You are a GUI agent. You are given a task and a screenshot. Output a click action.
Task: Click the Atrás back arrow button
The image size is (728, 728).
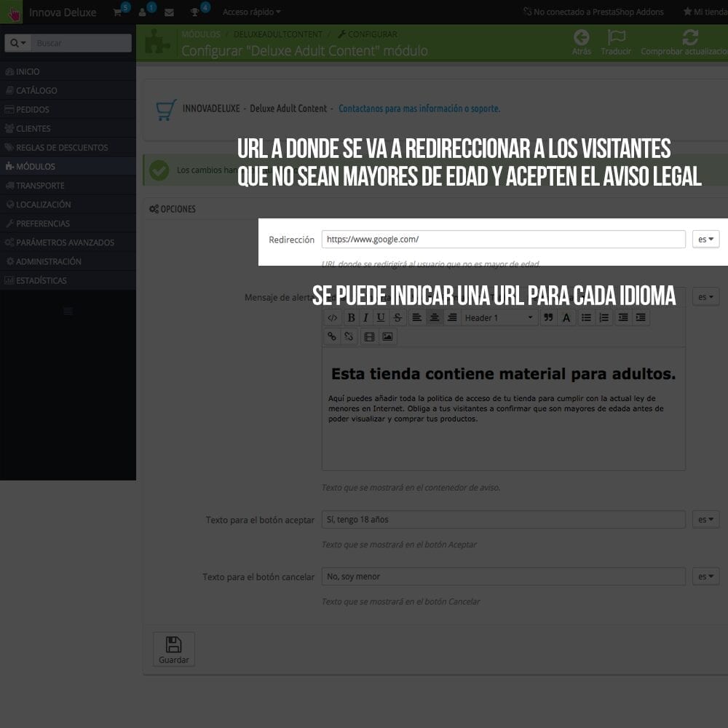(x=581, y=43)
